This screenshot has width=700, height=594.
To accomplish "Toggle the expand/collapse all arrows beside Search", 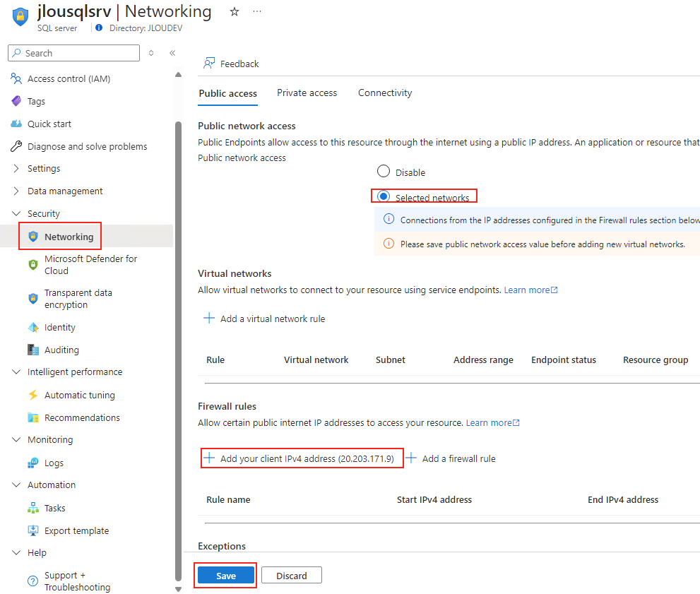I will (x=151, y=53).
